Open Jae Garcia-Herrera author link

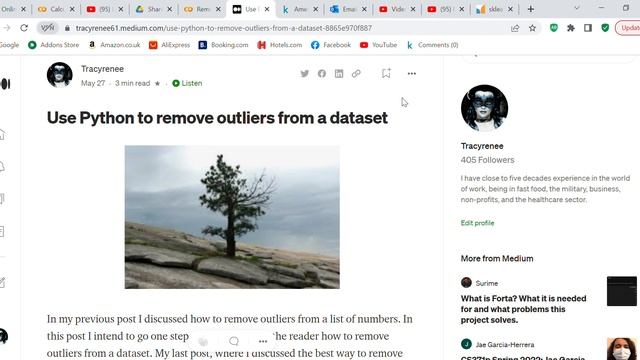[504, 344]
